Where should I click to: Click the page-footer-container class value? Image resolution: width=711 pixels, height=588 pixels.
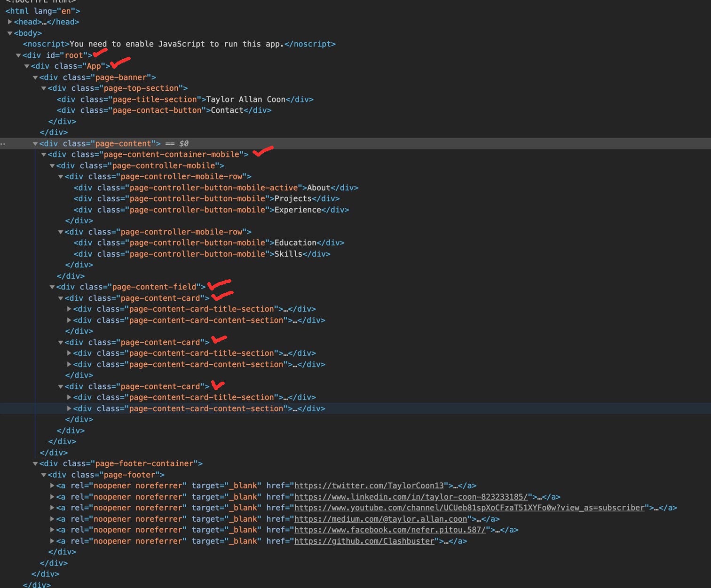click(x=144, y=463)
